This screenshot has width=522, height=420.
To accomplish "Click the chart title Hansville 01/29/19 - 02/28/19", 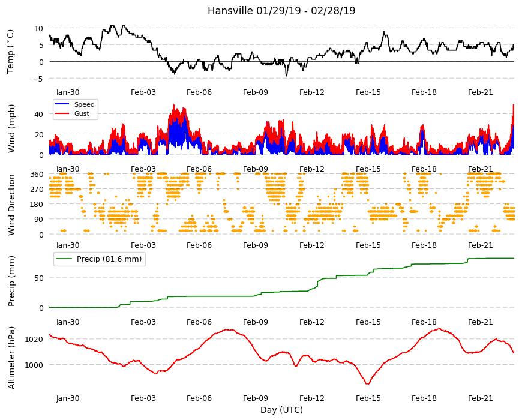I will click(281, 11).
